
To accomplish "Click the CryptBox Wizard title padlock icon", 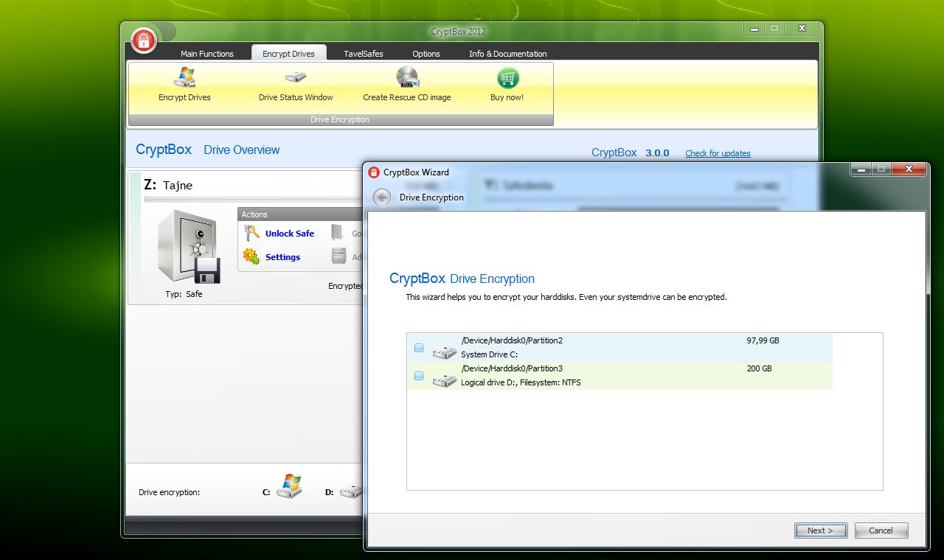I will pos(374,172).
